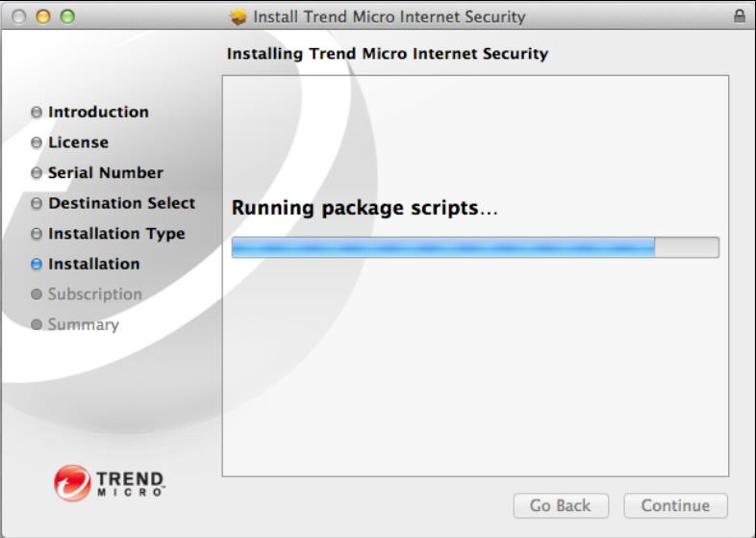Image resolution: width=756 pixels, height=538 pixels.
Task: Click the dimmed bullet beside Summary
Action: (37, 325)
